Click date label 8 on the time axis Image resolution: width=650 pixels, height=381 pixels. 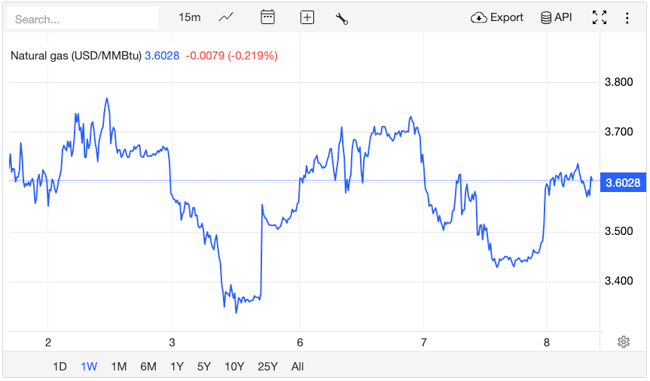pyautogui.click(x=546, y=342)
